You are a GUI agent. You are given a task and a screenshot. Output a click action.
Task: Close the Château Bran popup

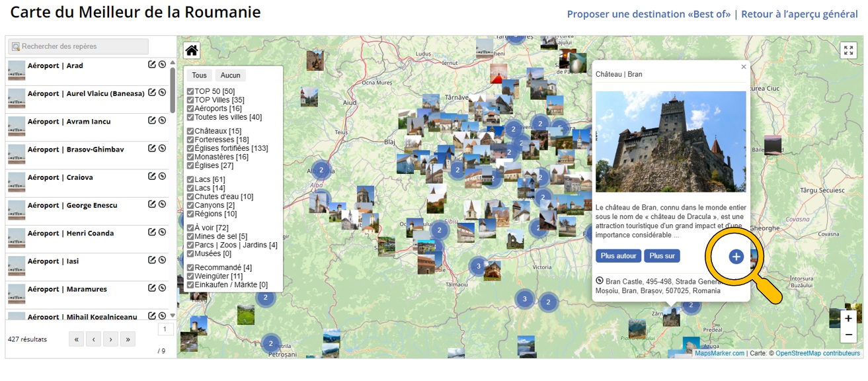coord(743,67)
